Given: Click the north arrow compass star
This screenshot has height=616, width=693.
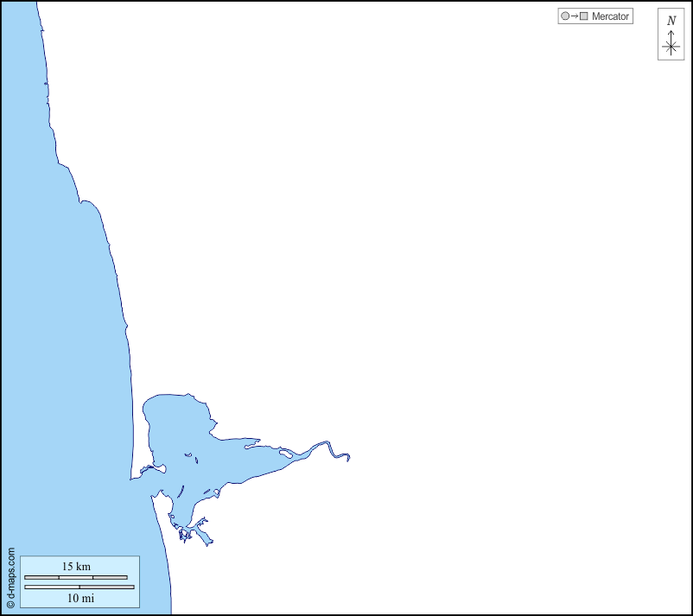Looking at the screenshot, I should point(671,47).
